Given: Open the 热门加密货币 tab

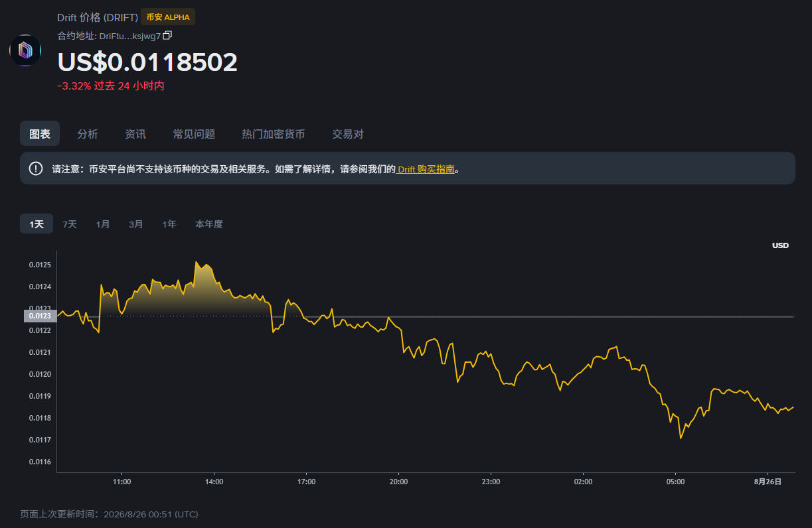Looking at the screenshot, I should pos(274,134).
